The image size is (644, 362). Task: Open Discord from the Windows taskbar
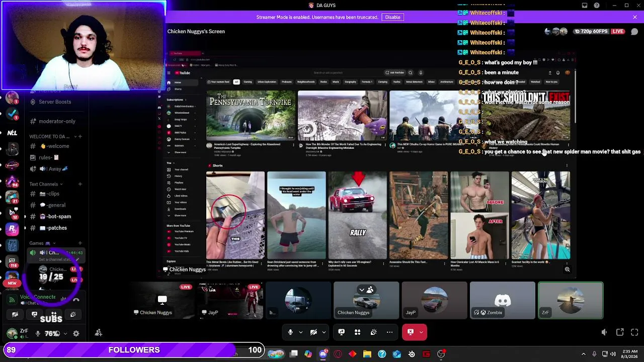pyautogui.click(x=323, y=354)
